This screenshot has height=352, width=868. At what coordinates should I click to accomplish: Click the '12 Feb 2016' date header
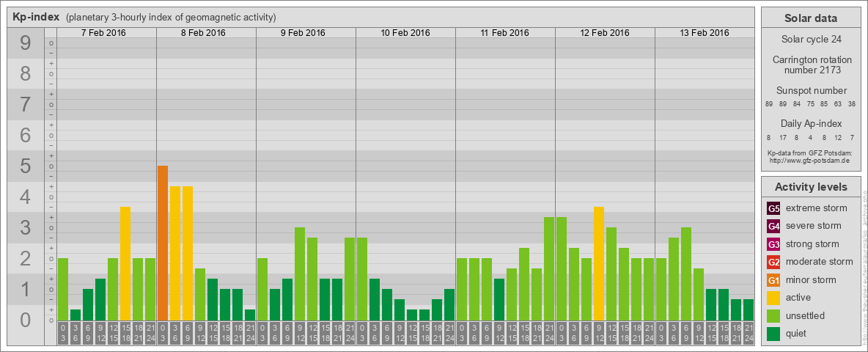605,33
